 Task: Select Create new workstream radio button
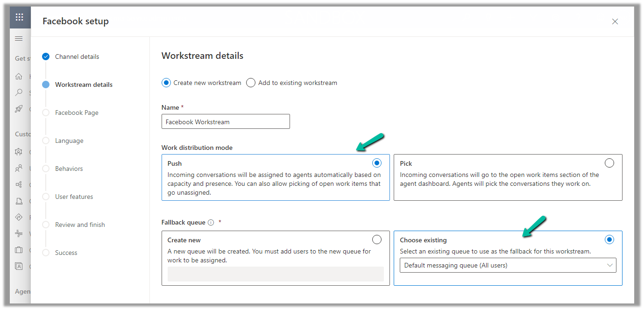click(x=166, y=83)
